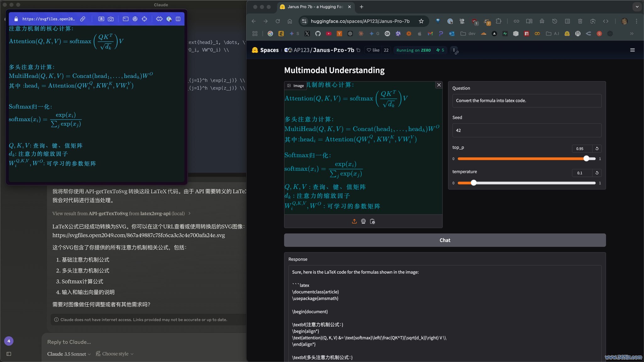Open the YouTube bookmark
This screenshot has height=362, width=644.
tap(329, 34)
